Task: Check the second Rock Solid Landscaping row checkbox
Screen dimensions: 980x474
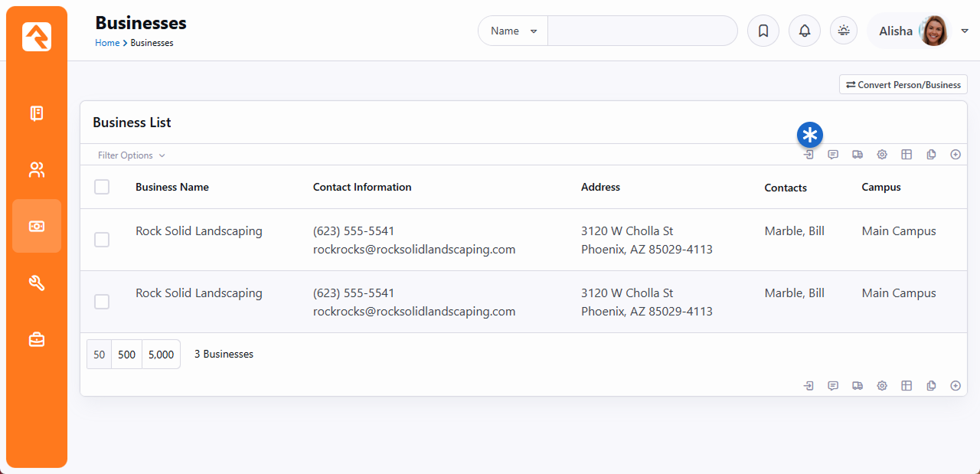Action: coord(102,302)
